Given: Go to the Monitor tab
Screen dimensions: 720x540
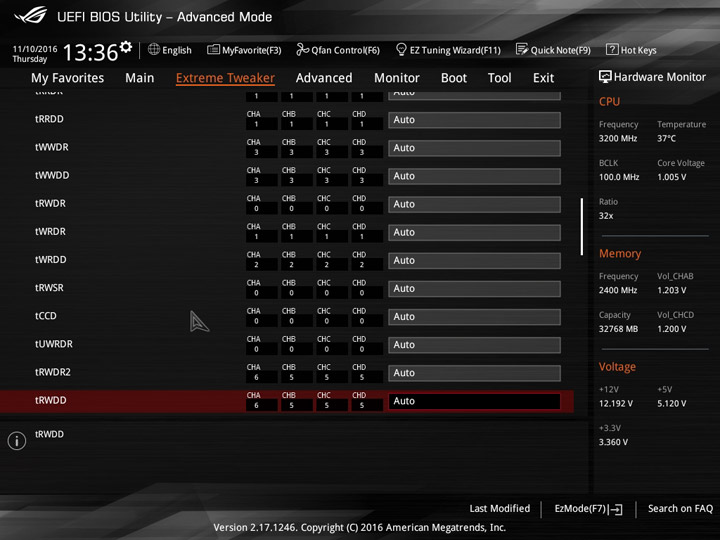Looking at the screenshot, I should tap(397, 78).
